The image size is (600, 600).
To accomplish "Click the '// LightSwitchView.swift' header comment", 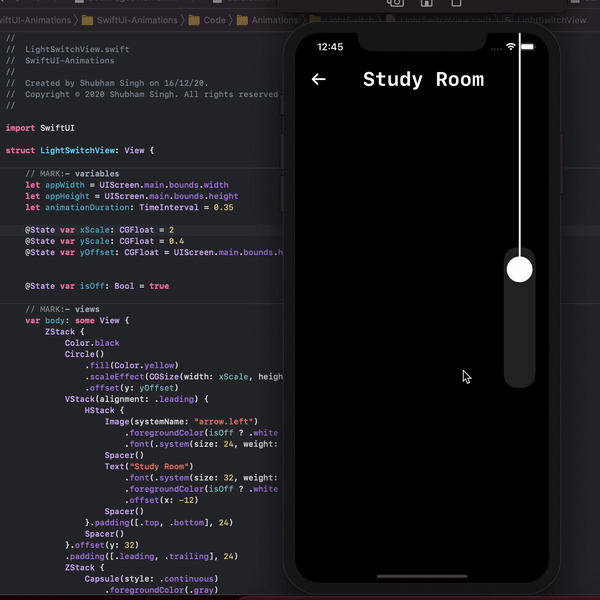I will point(67,49).
